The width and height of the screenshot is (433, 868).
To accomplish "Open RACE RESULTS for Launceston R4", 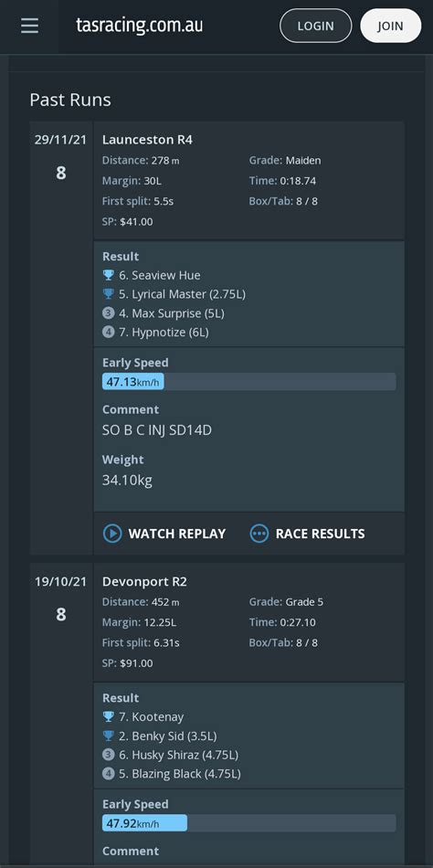I will 307,534.
